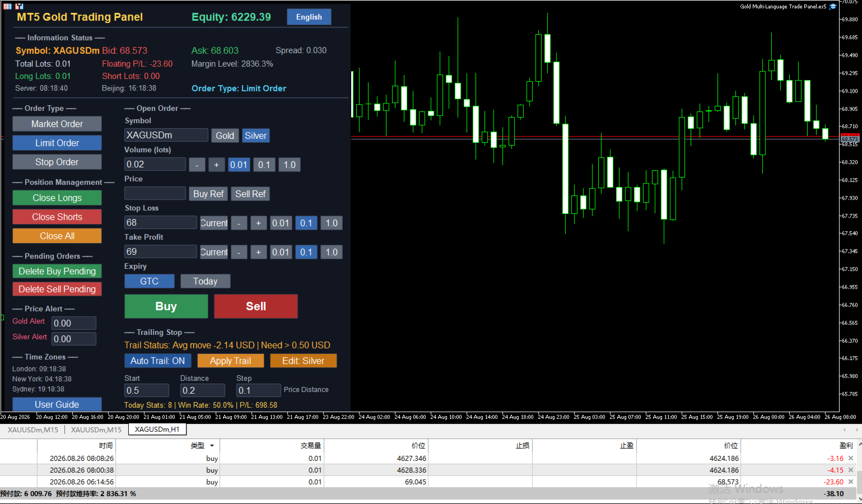
Task: Open the User Guide
Action: click(x=57, y=404)
